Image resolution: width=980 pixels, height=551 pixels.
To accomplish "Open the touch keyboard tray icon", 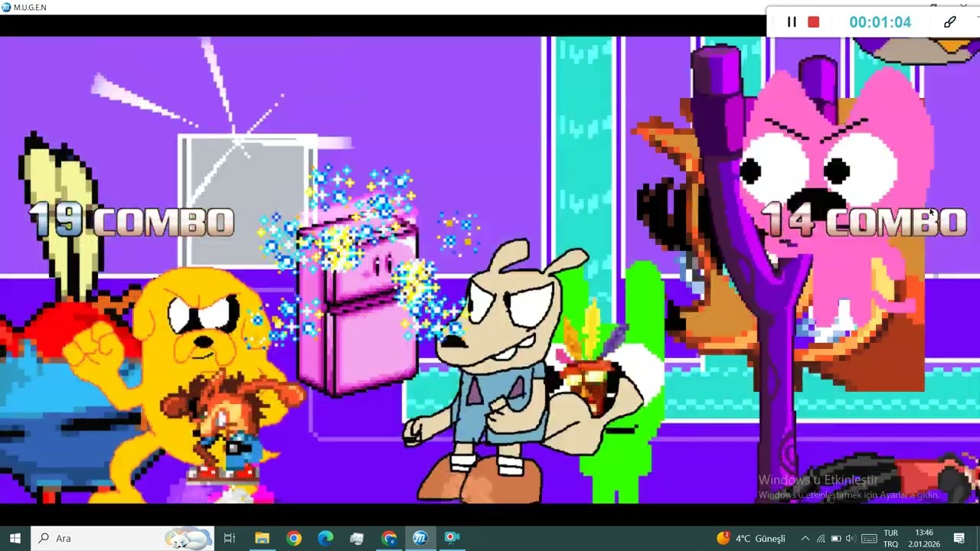I will pyautogui.click(x=869, y=538).
